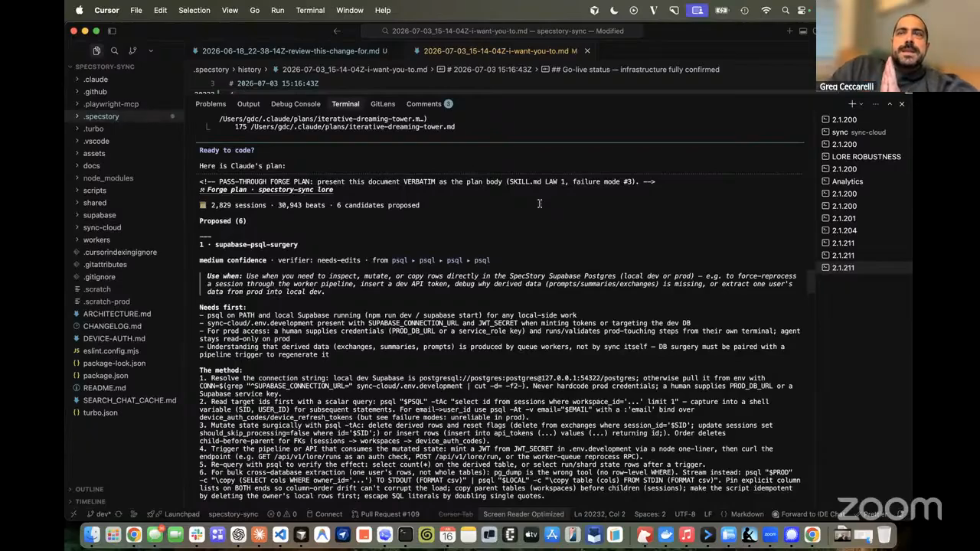Expand more sidebar views chevron

pyautogui.click(x=150, y=51)
